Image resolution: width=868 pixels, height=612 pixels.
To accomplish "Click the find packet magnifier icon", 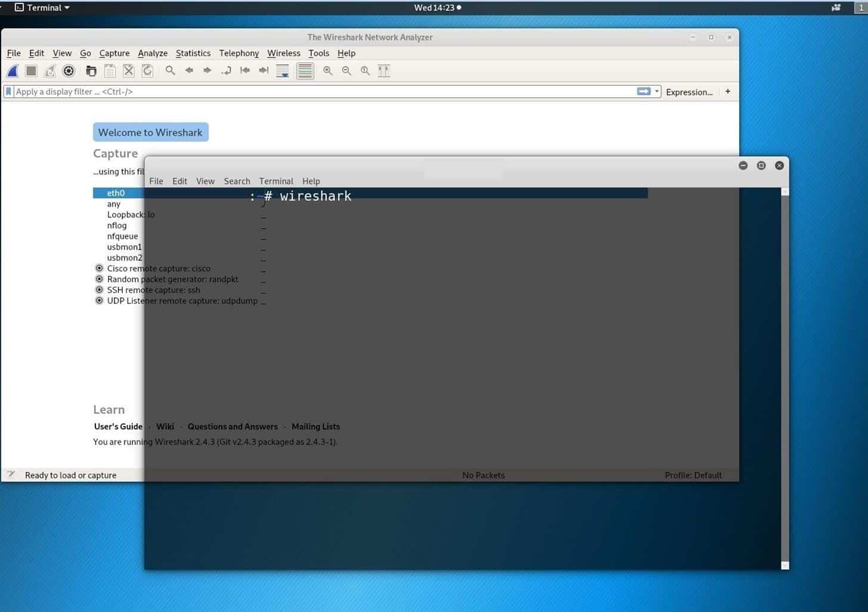I will point(170,70).
